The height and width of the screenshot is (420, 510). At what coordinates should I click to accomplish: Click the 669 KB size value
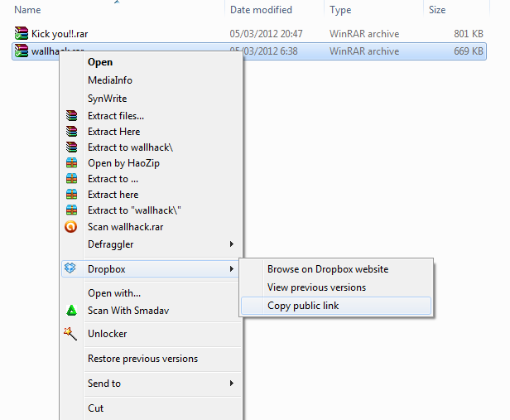click(469, 51)
